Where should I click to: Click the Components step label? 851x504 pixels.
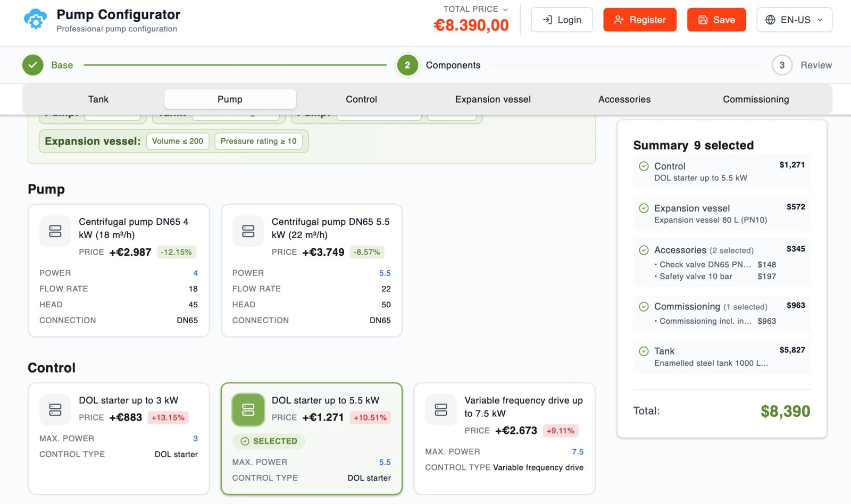click(x=453, y=65)
